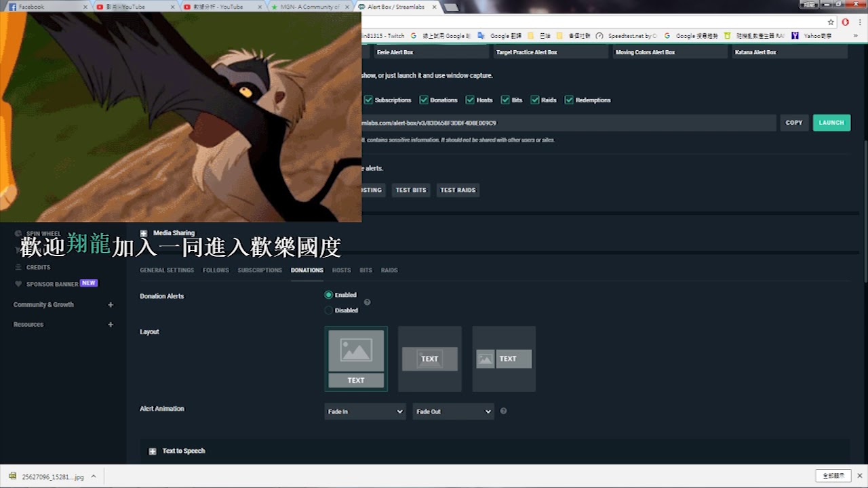868x488 pixels.
Task: Expand Community & Growth in the sidebar
Action: tap(111, 305)
